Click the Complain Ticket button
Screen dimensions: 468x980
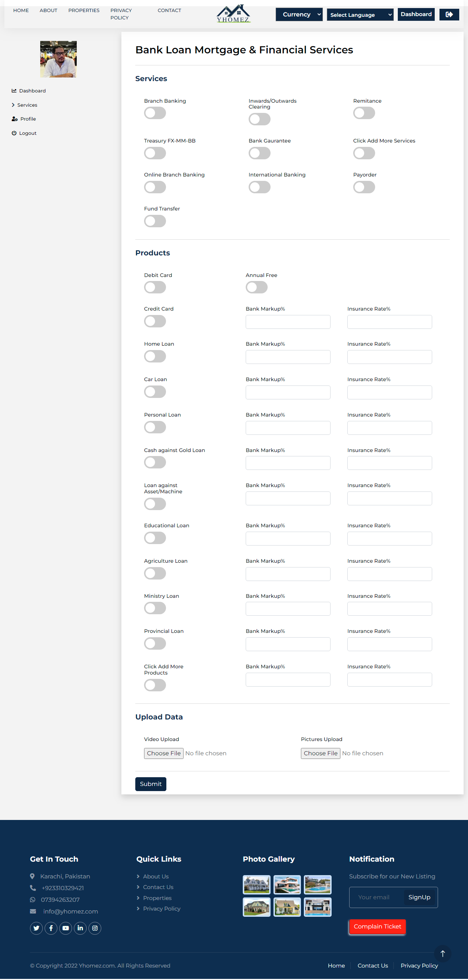[377, 926]
